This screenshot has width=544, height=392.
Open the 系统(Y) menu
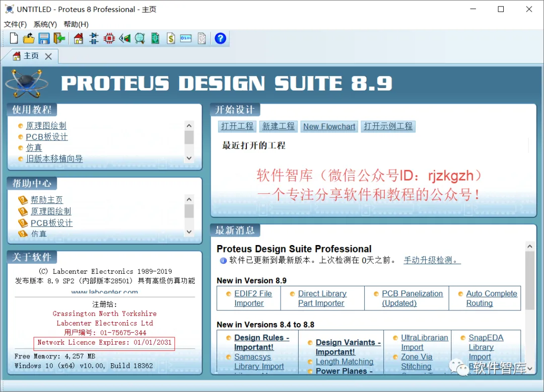45,24
